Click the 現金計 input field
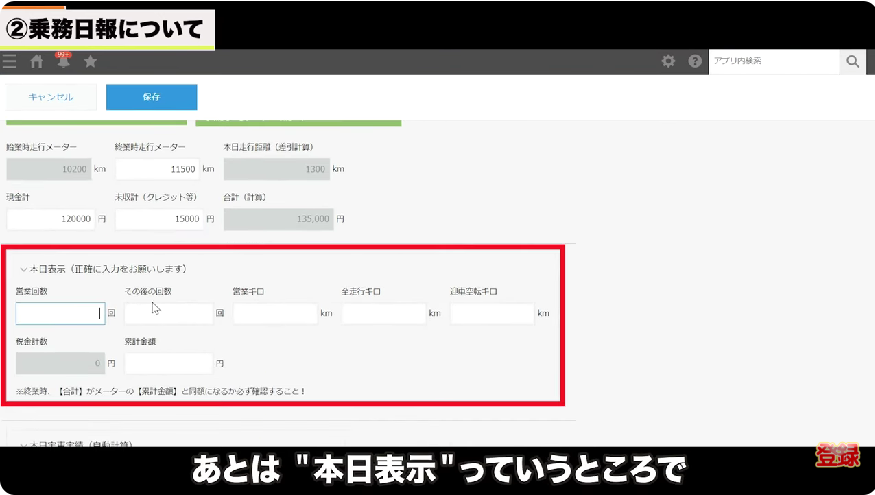This screenshot has width=875, height=495. (52, 219)
